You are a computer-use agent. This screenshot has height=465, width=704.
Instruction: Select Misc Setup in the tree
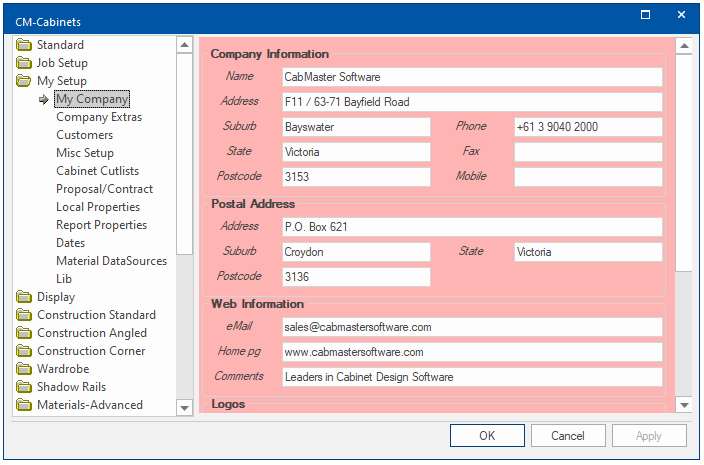pos(85,153)
